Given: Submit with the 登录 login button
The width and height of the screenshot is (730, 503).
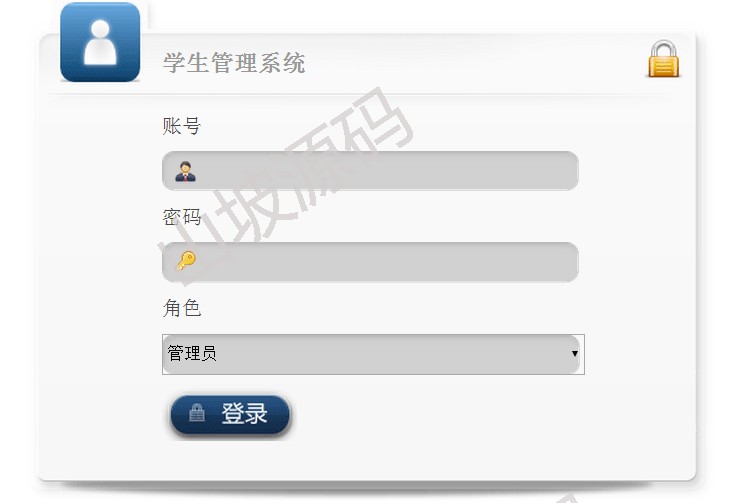Looking at the screenshot, I should tap(230, 415).
